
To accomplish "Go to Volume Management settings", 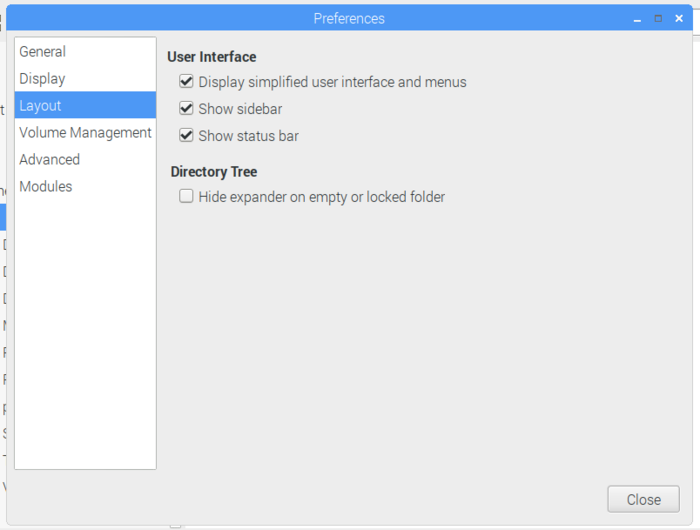I will coord(85,133).
